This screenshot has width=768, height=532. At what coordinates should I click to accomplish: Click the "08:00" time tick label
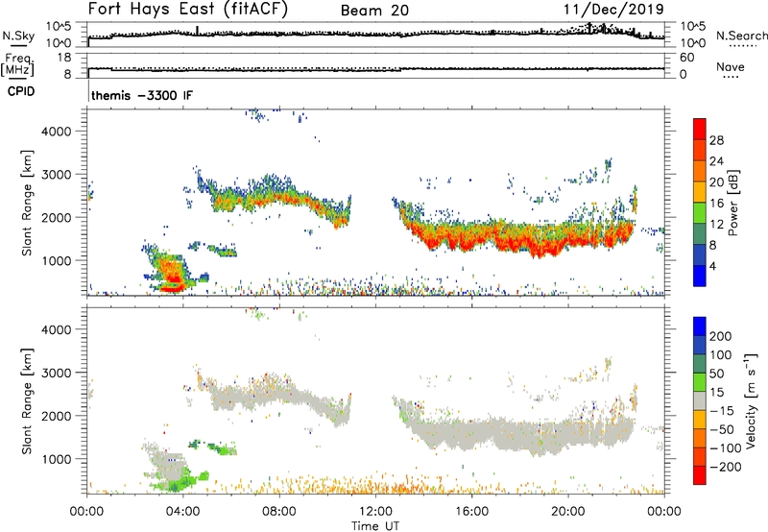click(x=279, y=512)
